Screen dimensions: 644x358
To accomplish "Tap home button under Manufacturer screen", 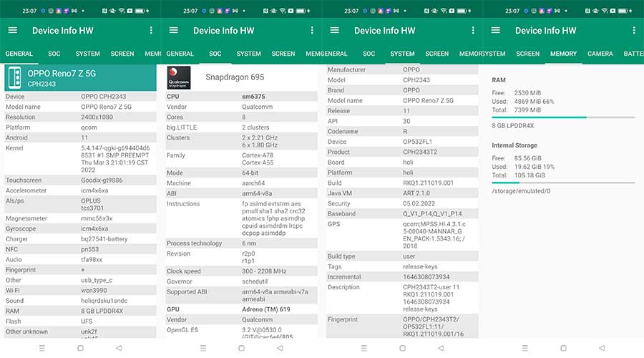I will [x=402, y=348].
